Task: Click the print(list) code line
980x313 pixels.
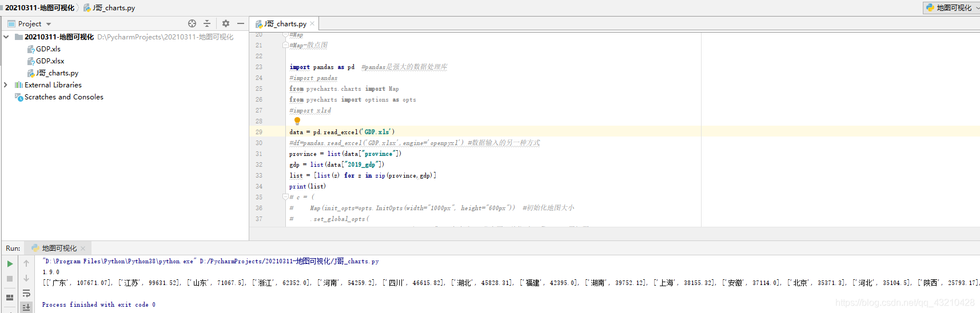Action: (307, 186)
